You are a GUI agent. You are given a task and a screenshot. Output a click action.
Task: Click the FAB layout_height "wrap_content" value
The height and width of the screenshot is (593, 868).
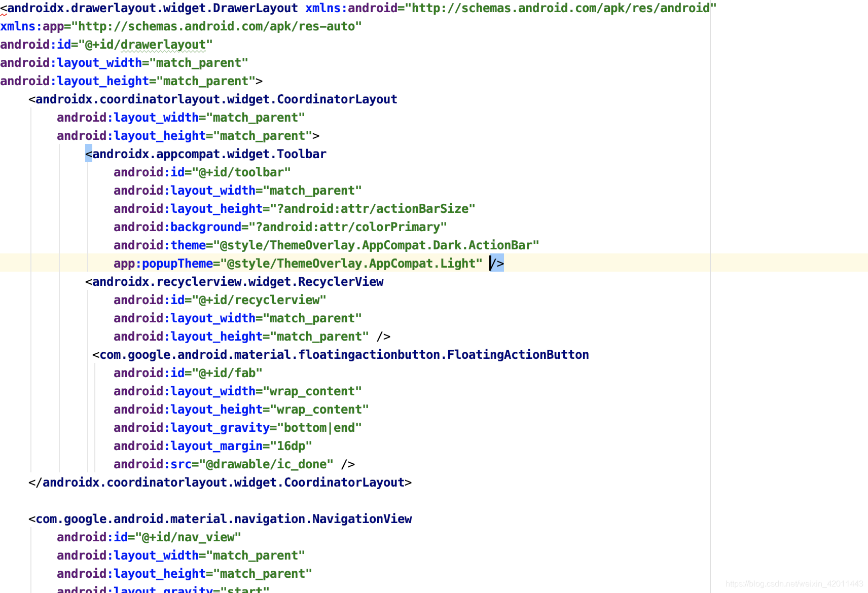pos(319,410)
